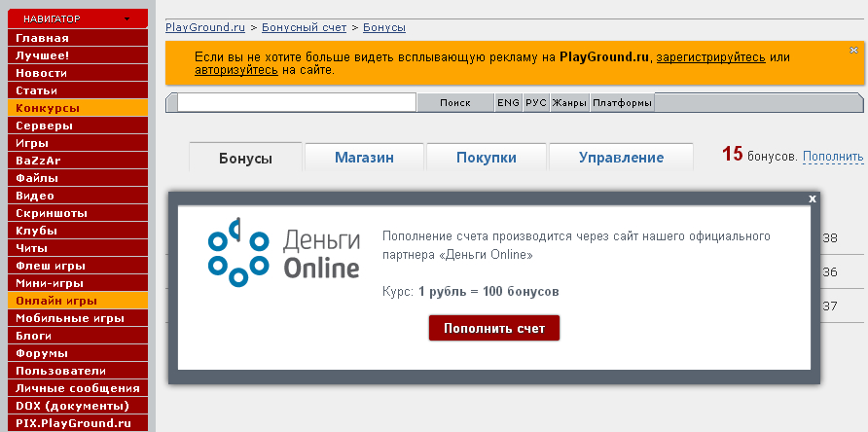Close the Деньги Online popup dialog
The width and height of the screenshot is (868, 432).
813,198
